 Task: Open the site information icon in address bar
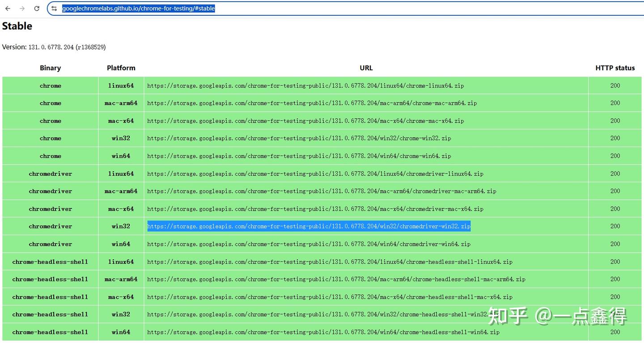[x=54, y=8]
